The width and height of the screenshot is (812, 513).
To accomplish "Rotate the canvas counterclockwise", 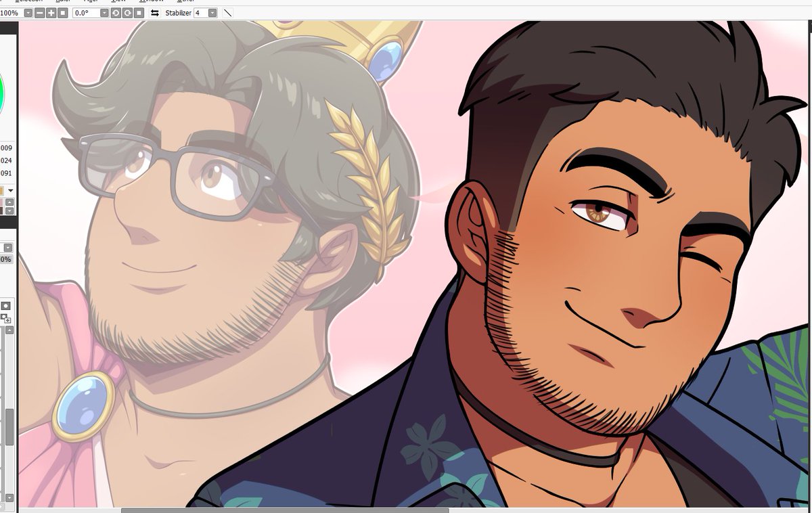I will pos(116,13).
